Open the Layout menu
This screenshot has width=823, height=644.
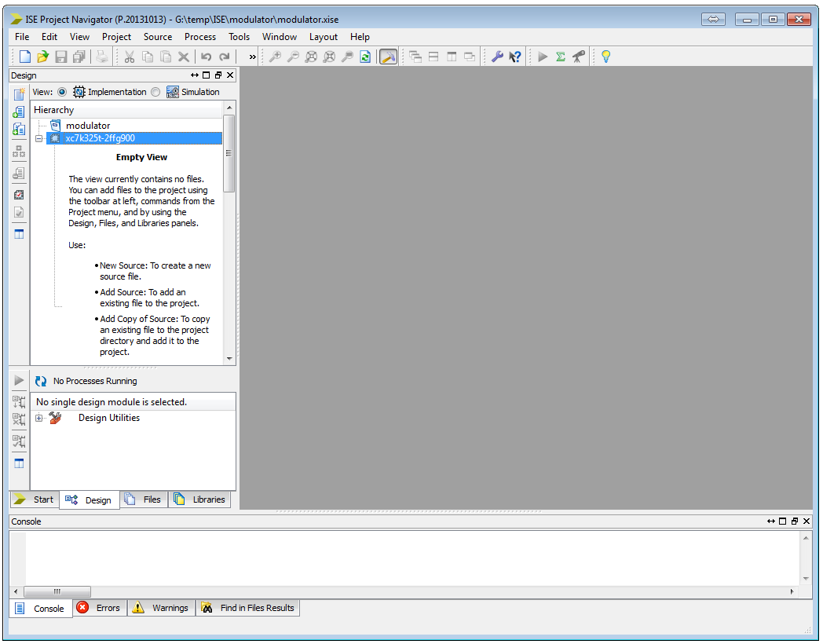coord(324,37)
